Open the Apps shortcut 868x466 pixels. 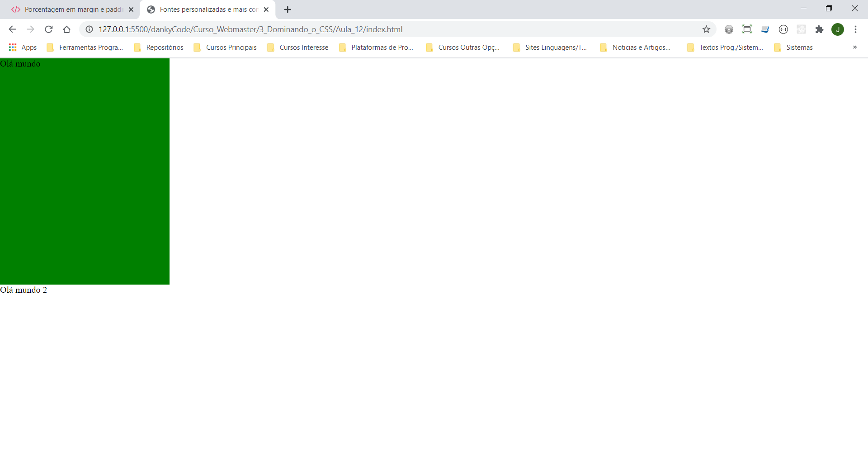click(23, 48)
